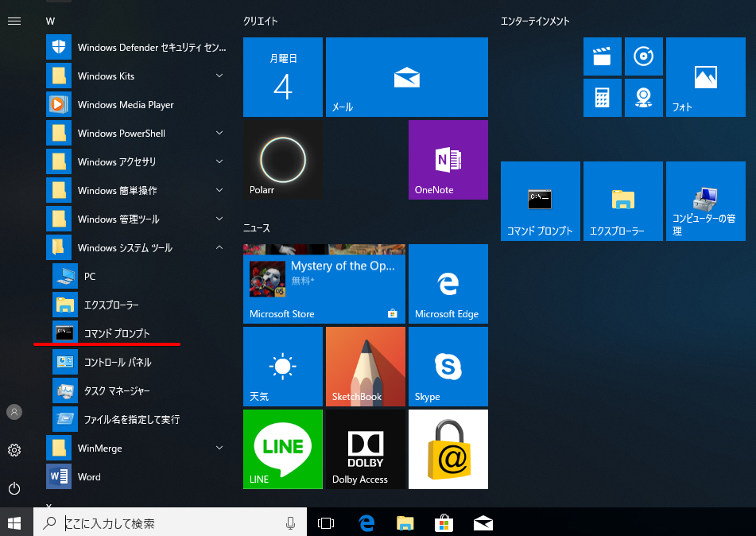The width and height of the screenshot is (756, 536).
Task: Open the hamburger menu at top of Start
Action: 14,21
